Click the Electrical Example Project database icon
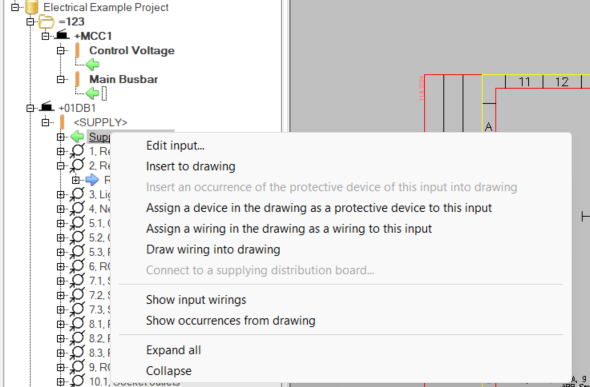The image size is (590, 387). [x=32, y=7]
